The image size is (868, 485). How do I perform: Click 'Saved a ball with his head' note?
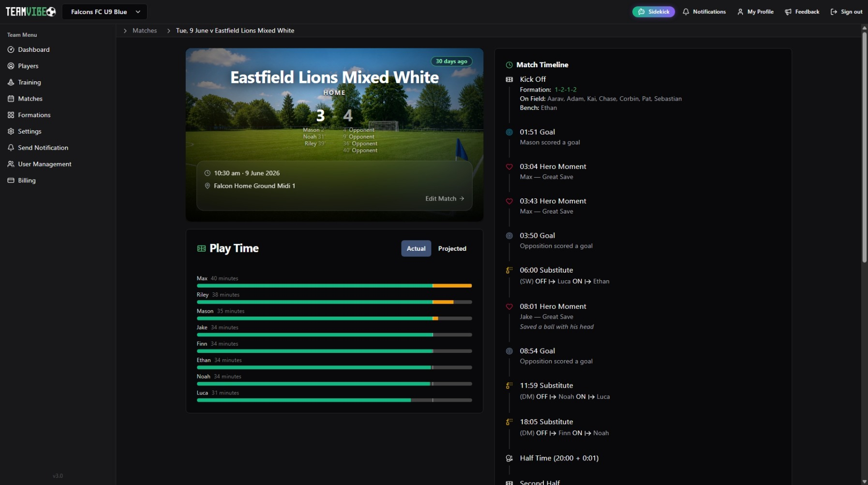tap(556, 327)
